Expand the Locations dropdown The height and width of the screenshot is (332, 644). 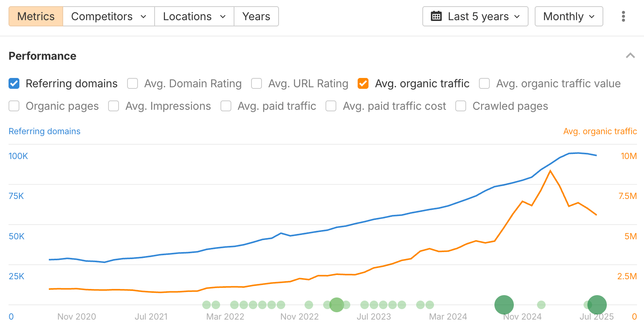tap(194, 16)
